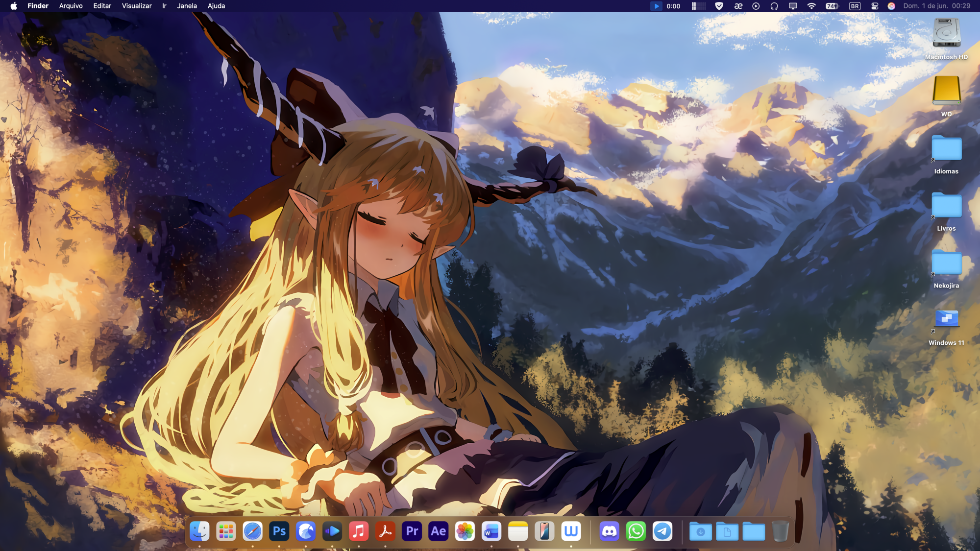Viewport: 980px width, 551px height.
Task: Open After Effects in the Dock
Action: click(x=439, y=531)
